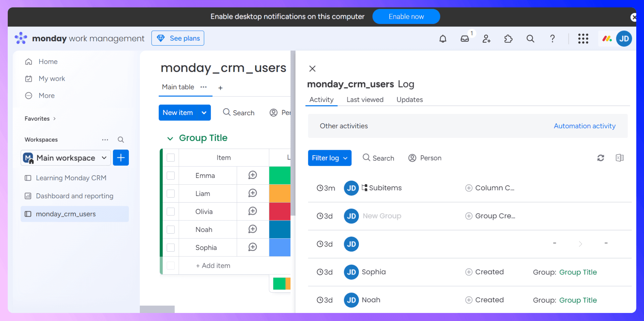Click Enable now button
Image resolution: width=644 pixels, height=321 pixels.
(406, 16)
